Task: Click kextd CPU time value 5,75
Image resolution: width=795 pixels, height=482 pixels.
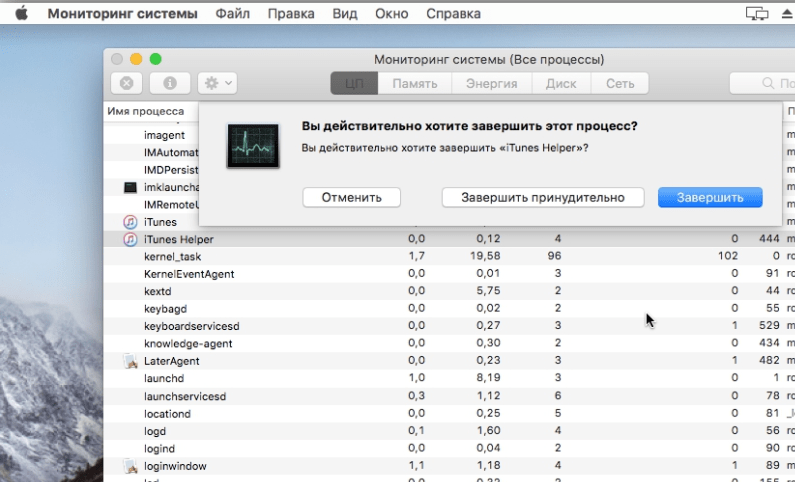Action: (488, 291)
